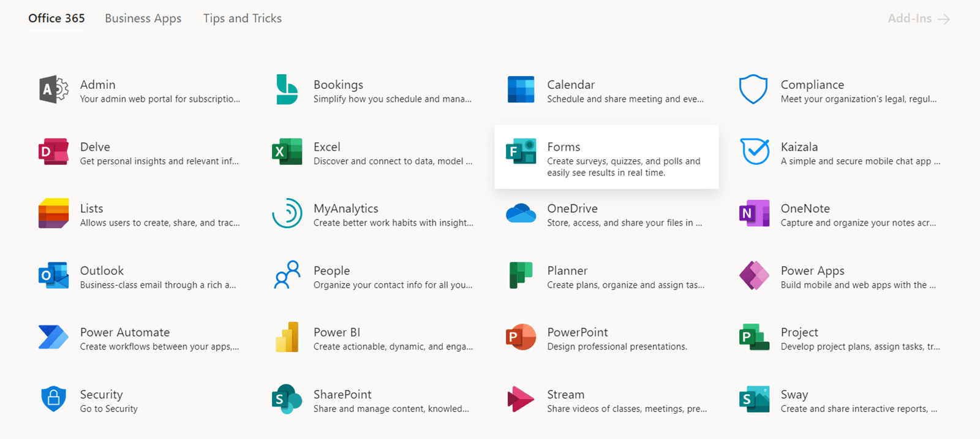The height and width of the screenshot is (439, 980).
Task: Open the Outlook app name
Action: point(102,270)
